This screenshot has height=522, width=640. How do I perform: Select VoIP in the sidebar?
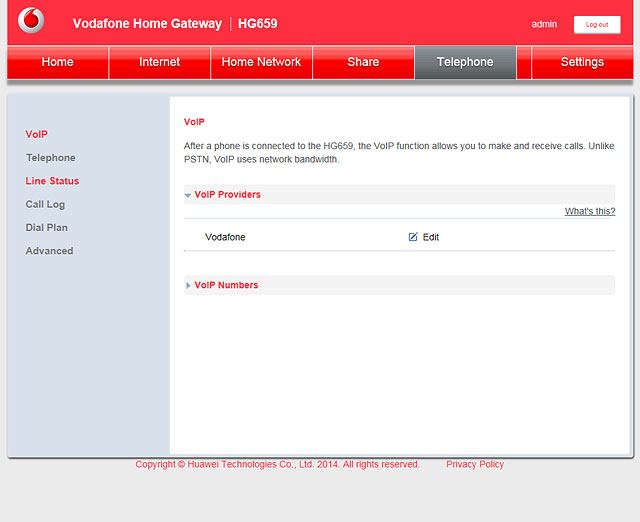[36, 134]
